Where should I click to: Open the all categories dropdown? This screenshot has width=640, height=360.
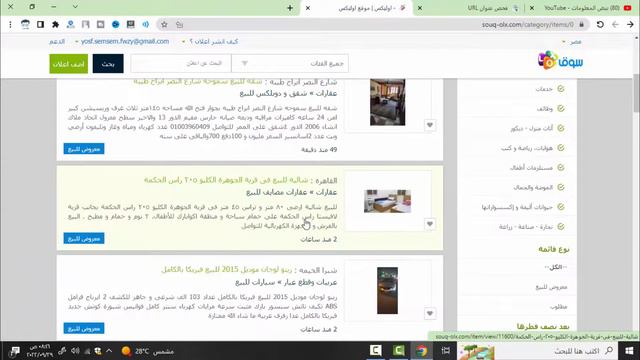pyautogui.click(x=290, y=64)
